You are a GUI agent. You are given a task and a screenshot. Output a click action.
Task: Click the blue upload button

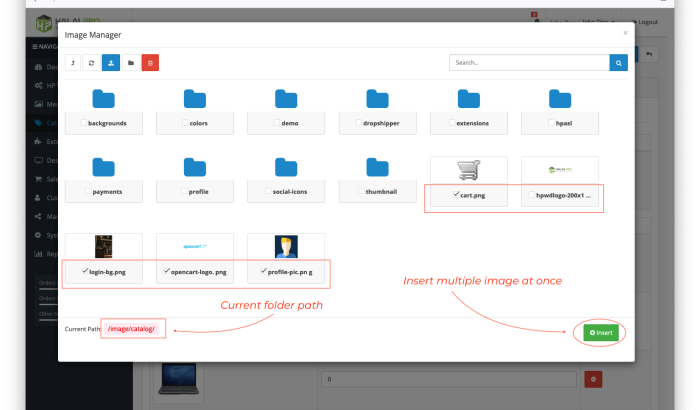point(111,63)
